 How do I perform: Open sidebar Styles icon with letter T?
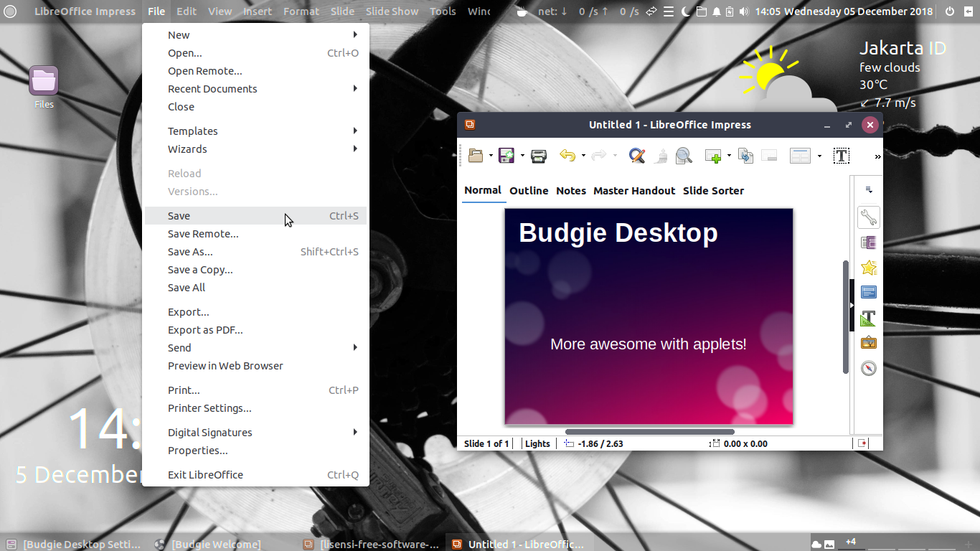869,318
